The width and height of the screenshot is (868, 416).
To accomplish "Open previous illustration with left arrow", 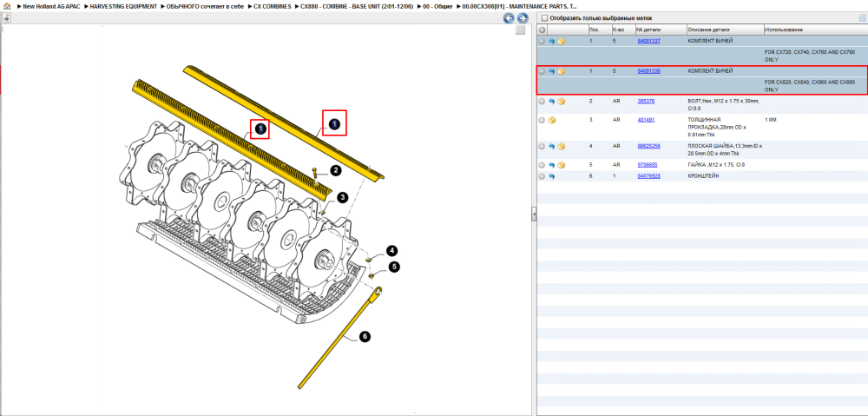I will point(508,18).
